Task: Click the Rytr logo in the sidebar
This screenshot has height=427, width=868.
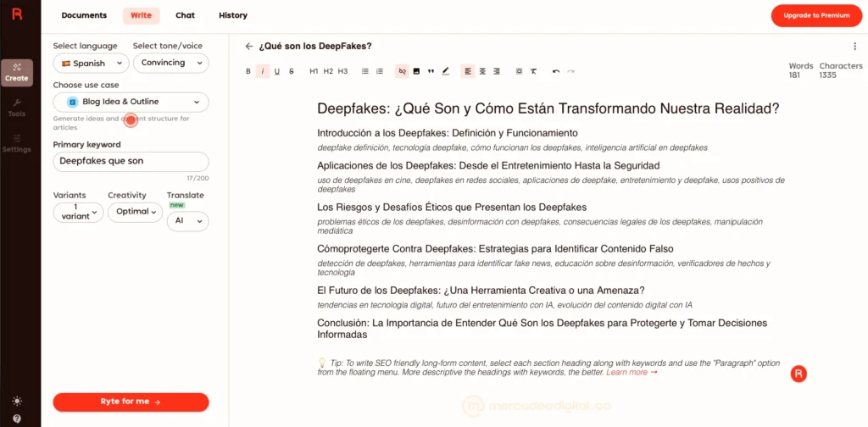Action: [17, 14]
